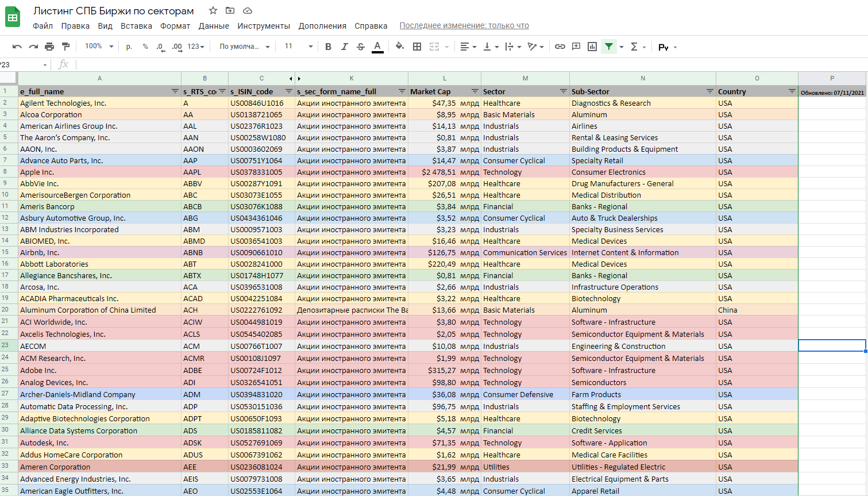This screenshot has height=496, width=868.
Task: Open the input tools Ру dropdown
Action: [x=668, y=47]
